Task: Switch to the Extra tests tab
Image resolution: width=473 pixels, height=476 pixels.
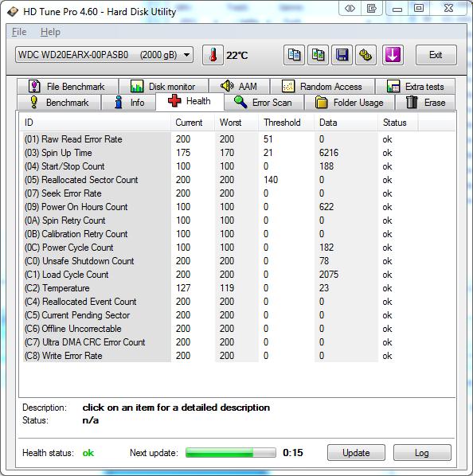Action: (x=416, y=87)
